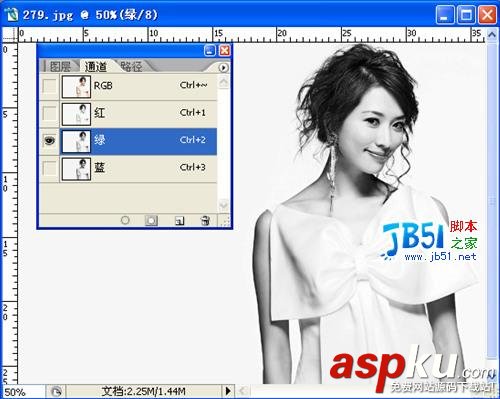Close the 279.jpg document window
Screen dimensions: 500x399
tap(487, 15)
